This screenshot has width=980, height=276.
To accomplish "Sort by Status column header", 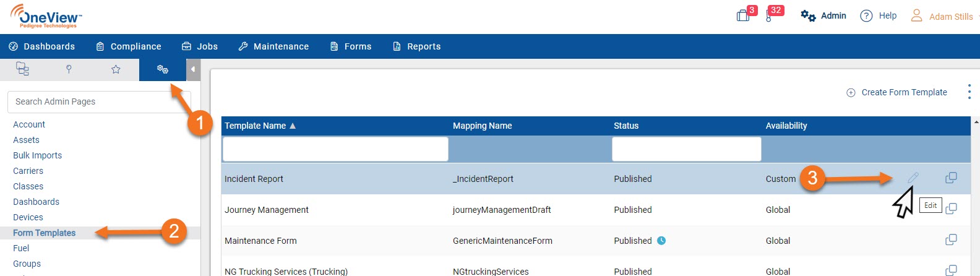I will pos(625,126).
